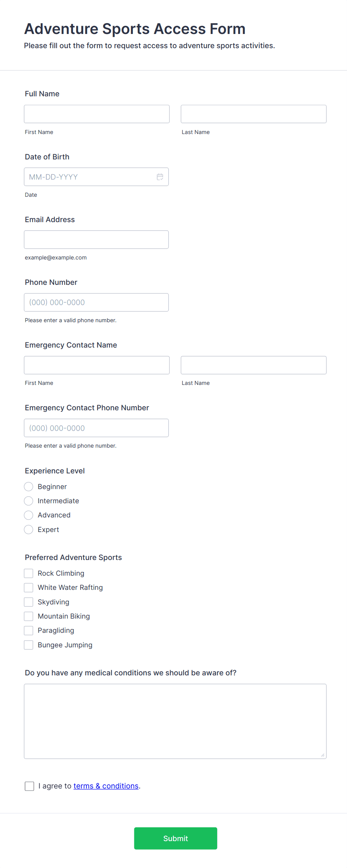Choose the Advanced radio button
The height and width of the screenshot is (868, 347).
coord(29,515)
